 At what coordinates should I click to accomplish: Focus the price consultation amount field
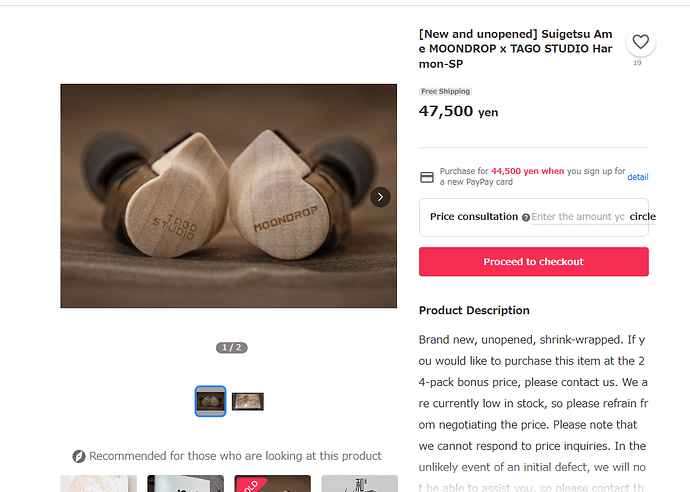pos(577,217)
